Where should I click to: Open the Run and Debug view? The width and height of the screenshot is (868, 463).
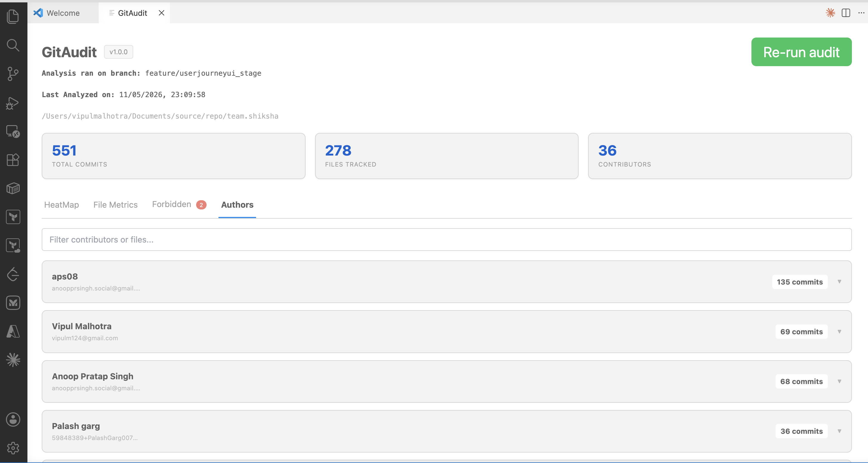tap(13, 103)
